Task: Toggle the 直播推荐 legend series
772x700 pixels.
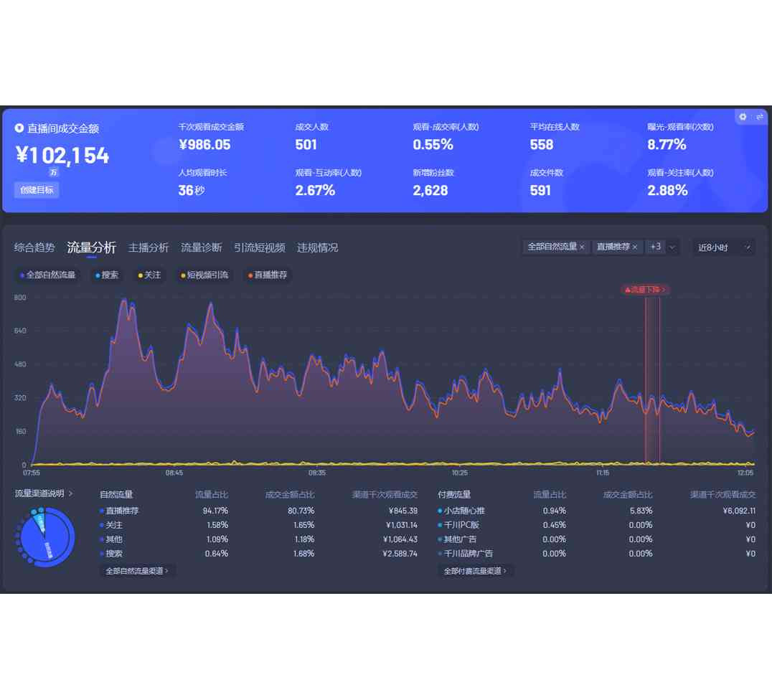Action: pyautogui.click(x=268, y=275)
